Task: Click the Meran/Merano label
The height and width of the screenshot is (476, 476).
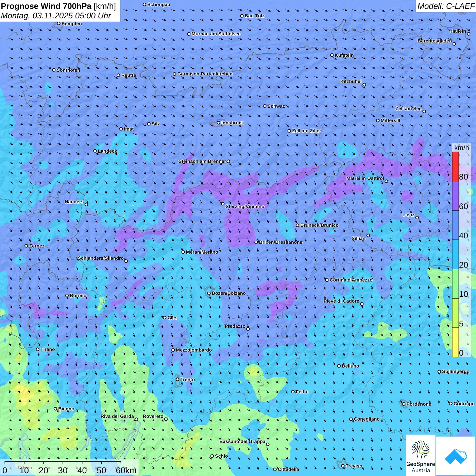Action: pyautogui.click(x=202, y=252)
